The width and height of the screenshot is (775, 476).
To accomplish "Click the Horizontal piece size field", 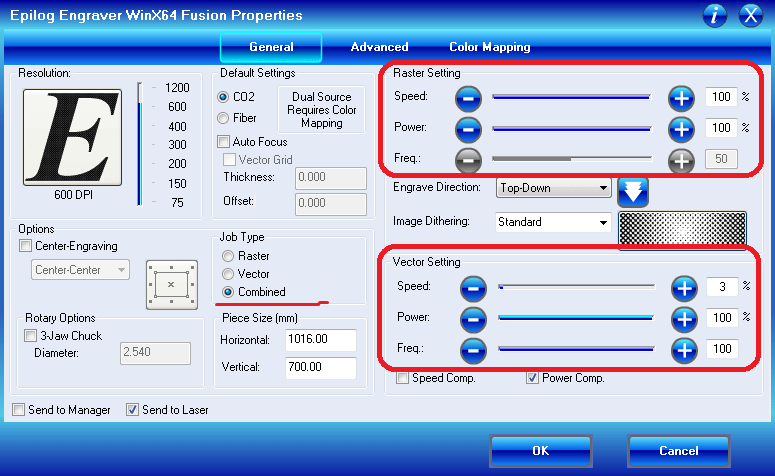I will [x=321, y=340].
